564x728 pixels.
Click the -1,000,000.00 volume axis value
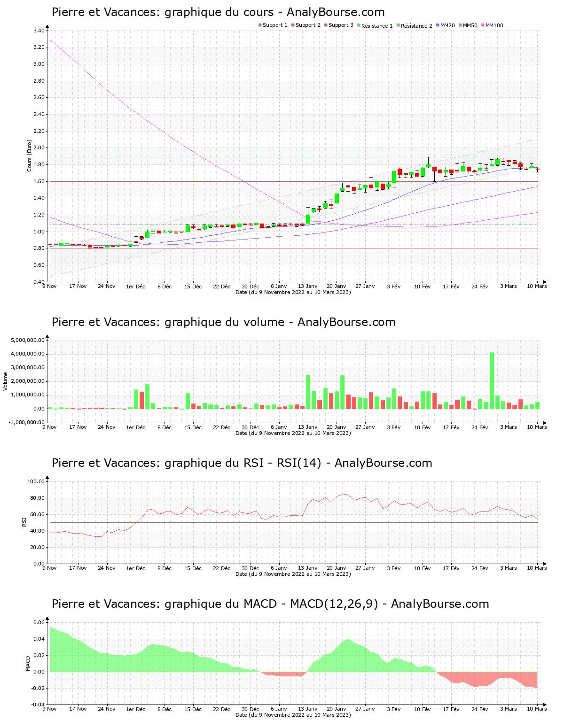point(27,422)
